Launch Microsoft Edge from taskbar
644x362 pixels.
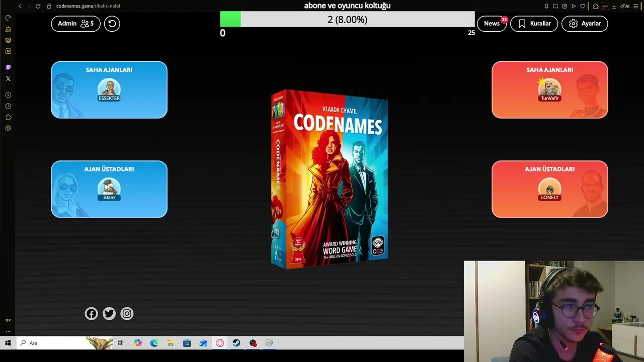click(x=154, y=343)
